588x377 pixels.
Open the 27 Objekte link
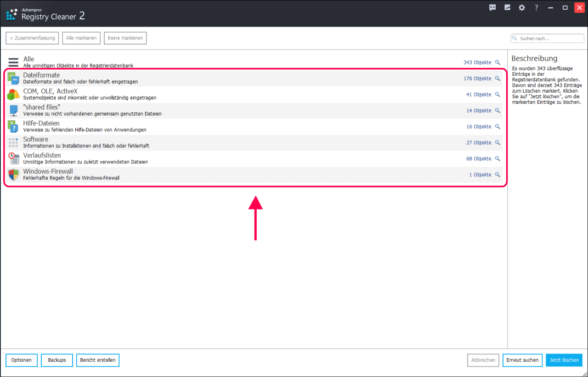(479, 143)
